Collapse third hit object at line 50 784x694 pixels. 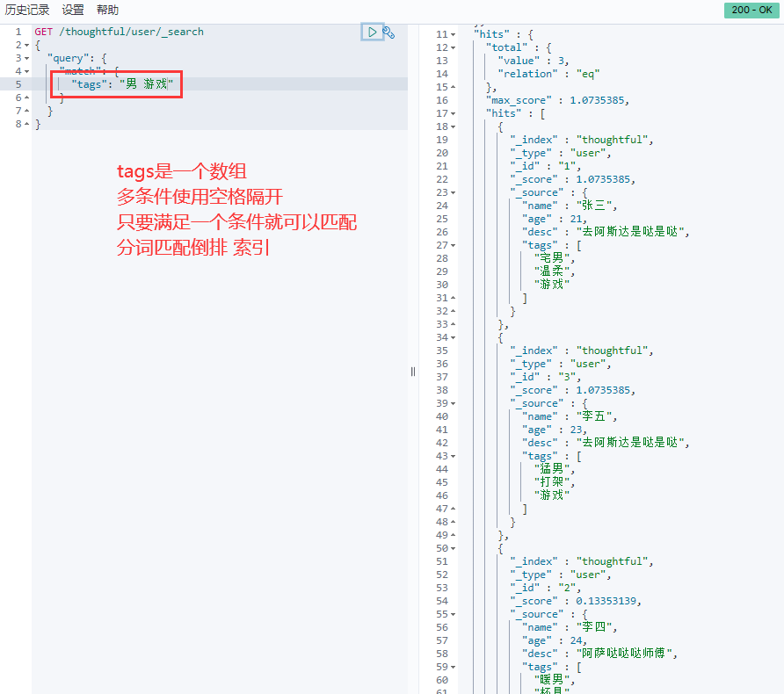(x=453, y=548)
